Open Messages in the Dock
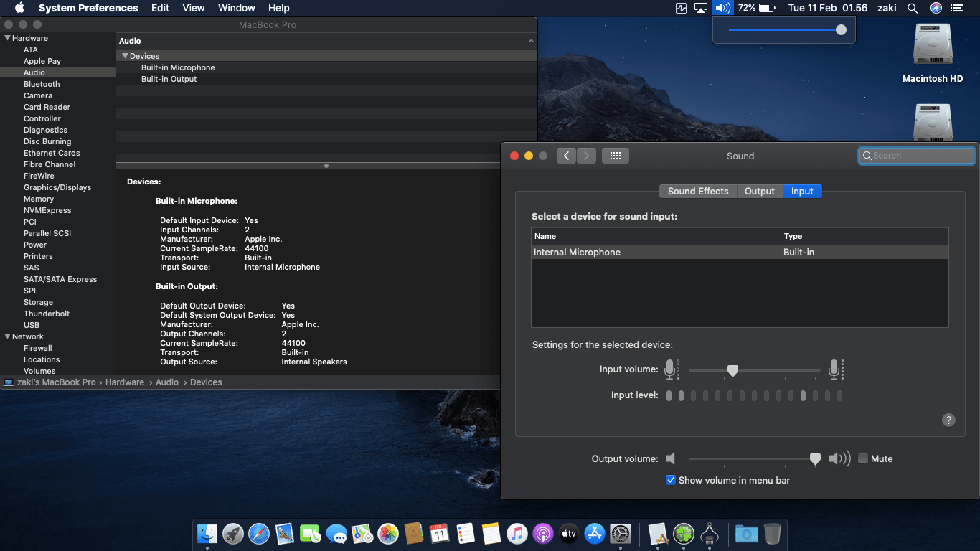Viewport: 980px width, 551px height. [x=336, y=534]
